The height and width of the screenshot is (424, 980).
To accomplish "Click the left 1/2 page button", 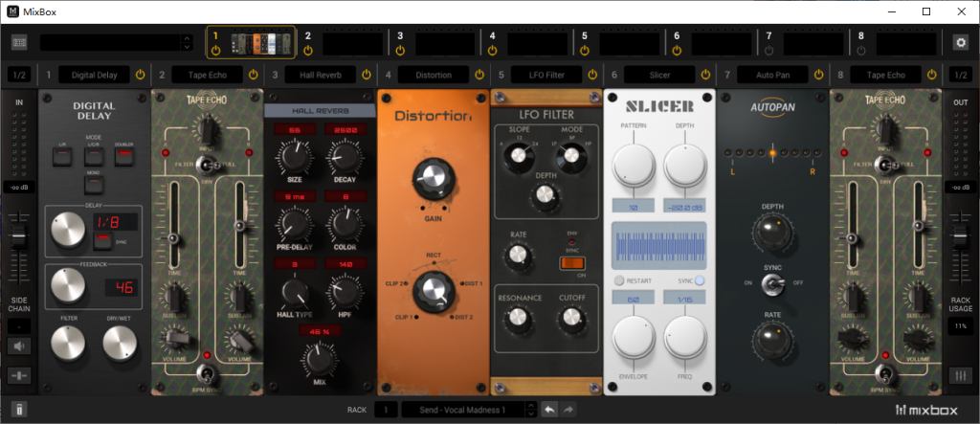I will (19, 75).
